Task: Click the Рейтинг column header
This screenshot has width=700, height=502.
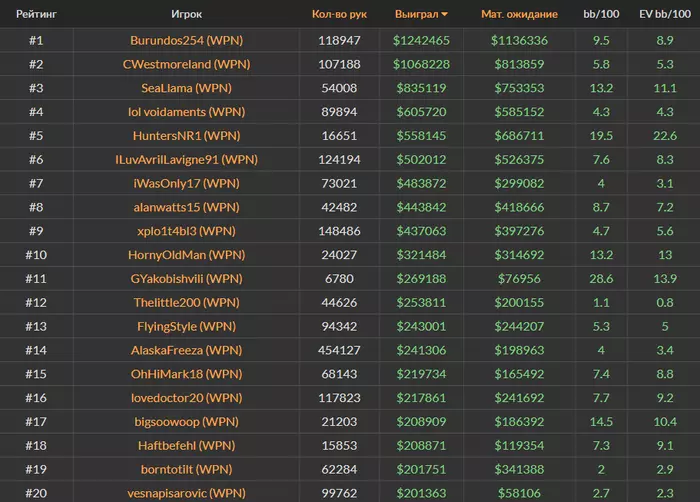Action: 36,14
